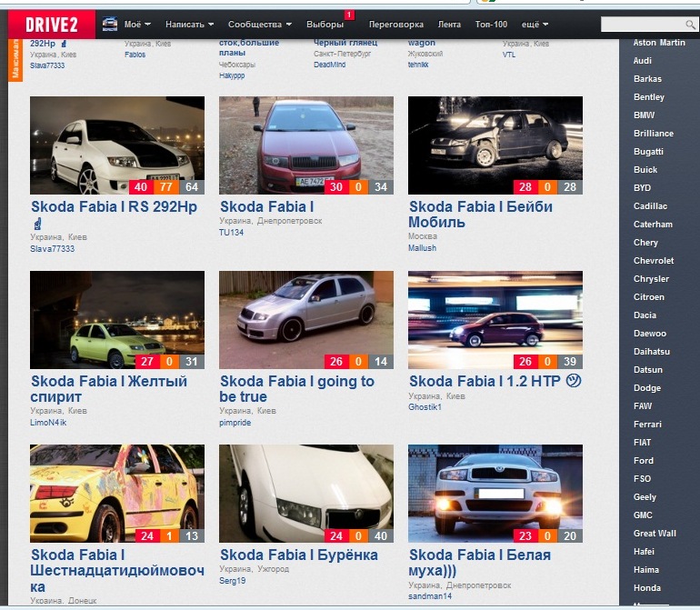Select Dodge in the brand sidebar

(x=647, y=388)
